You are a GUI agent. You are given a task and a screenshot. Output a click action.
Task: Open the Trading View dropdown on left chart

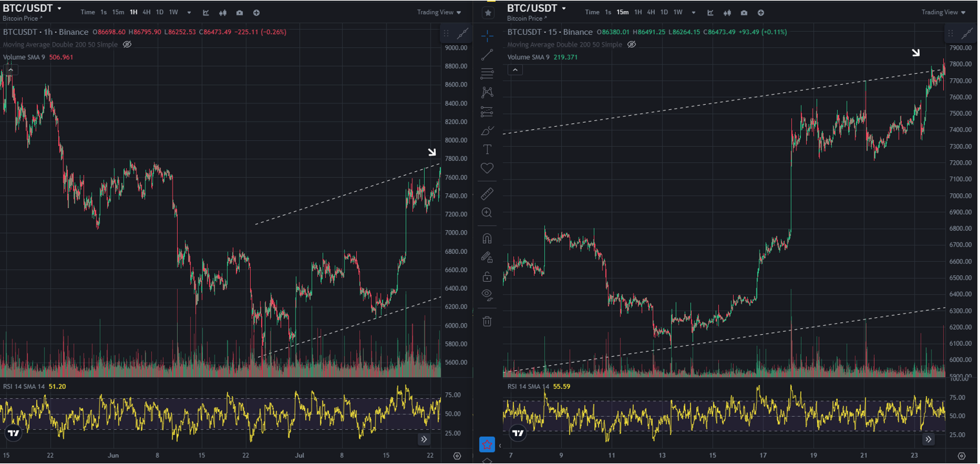click(x=440, y=12)
